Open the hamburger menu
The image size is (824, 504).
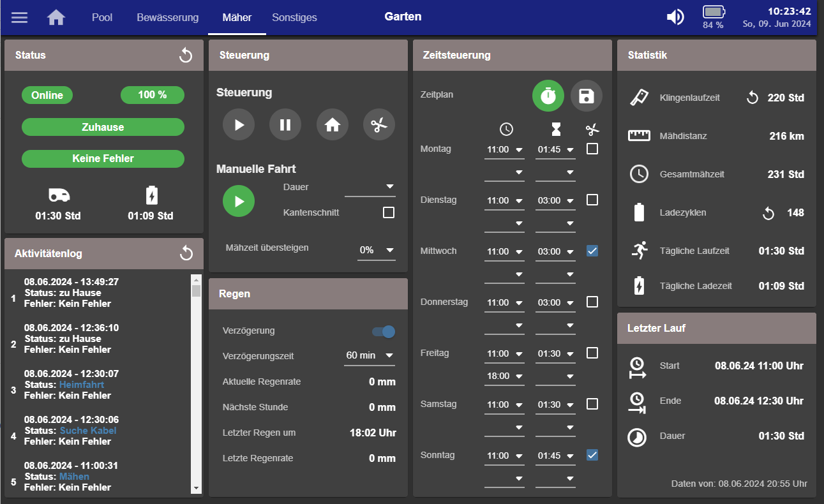pos(20,17)
